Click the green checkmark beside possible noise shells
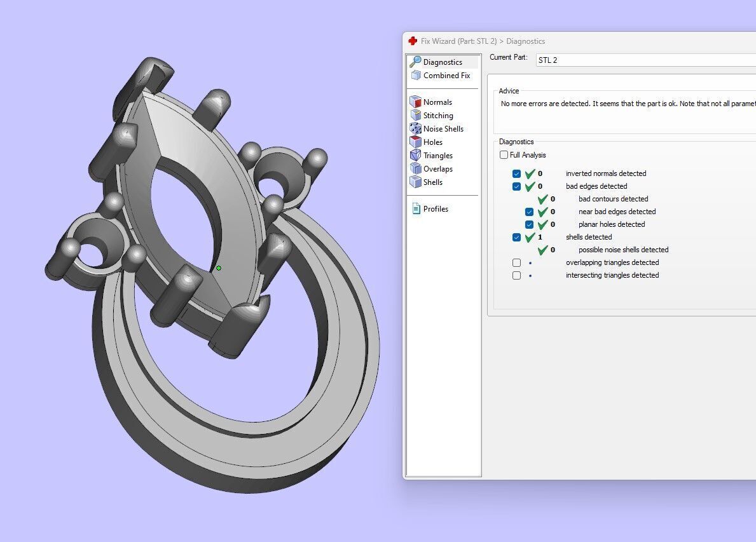The image size is (756, 542). pyautogui.click(x=542, y=250)
